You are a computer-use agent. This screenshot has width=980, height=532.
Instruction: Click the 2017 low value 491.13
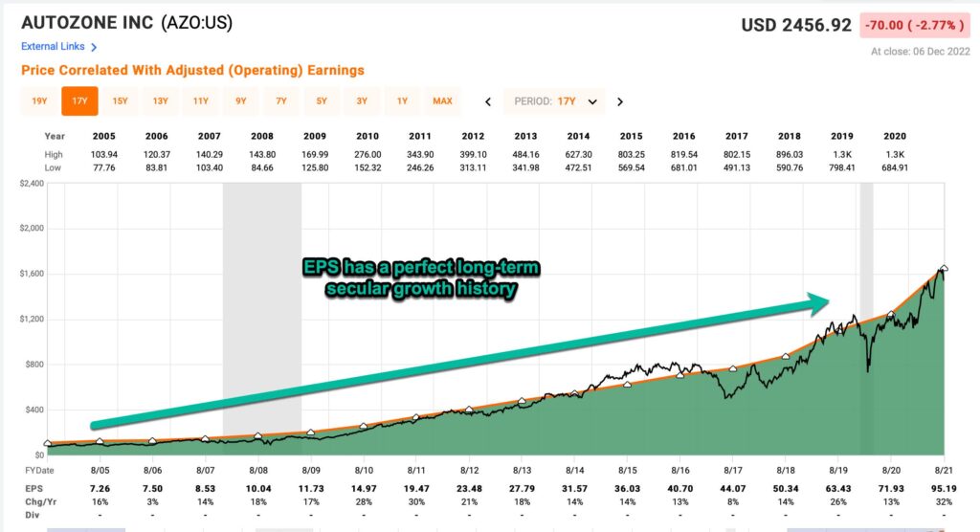[x=737, y=167]
